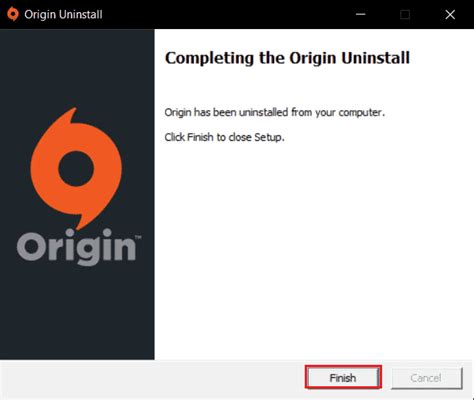Click the dark sidebar below Origin wordmark
Screen dimensions: 474x400
77,313
